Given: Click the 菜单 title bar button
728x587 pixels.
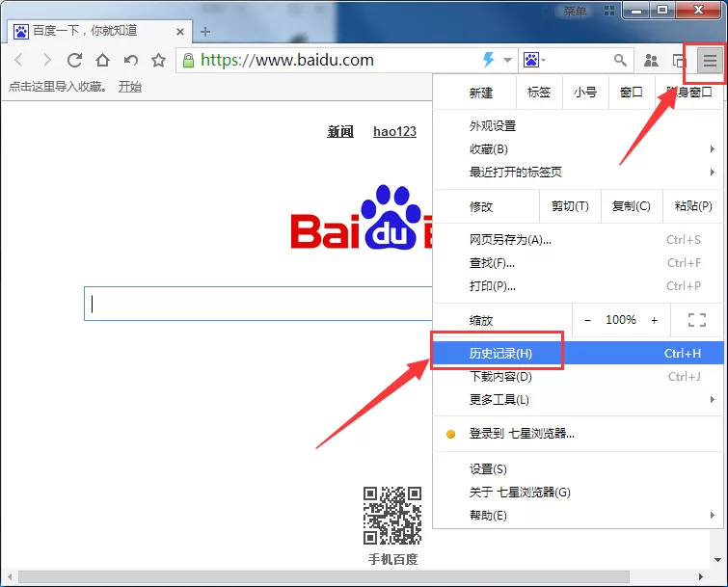Looking at the screenshot, I should click(575, 11).
